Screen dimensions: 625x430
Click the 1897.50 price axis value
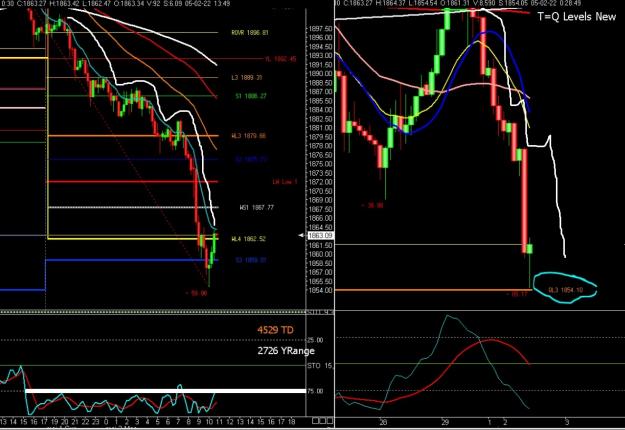320,29
